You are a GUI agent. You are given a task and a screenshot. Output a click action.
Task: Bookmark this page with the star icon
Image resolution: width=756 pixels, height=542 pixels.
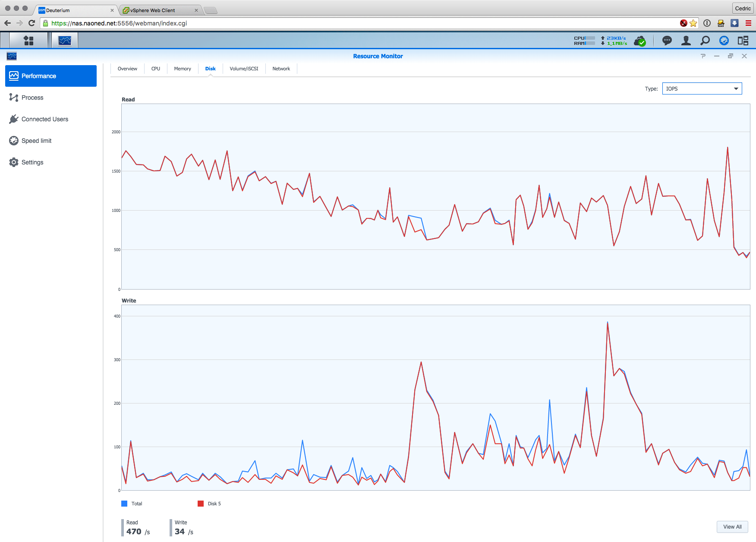point(693,23)
